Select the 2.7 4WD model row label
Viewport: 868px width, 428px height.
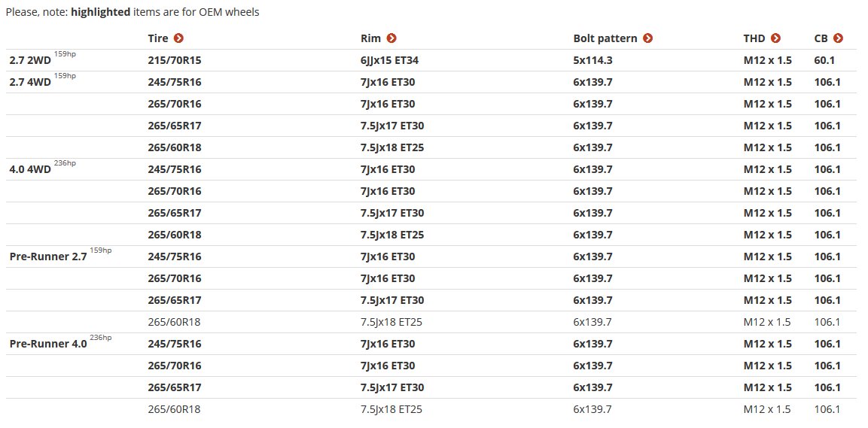[x=30, y=83]
